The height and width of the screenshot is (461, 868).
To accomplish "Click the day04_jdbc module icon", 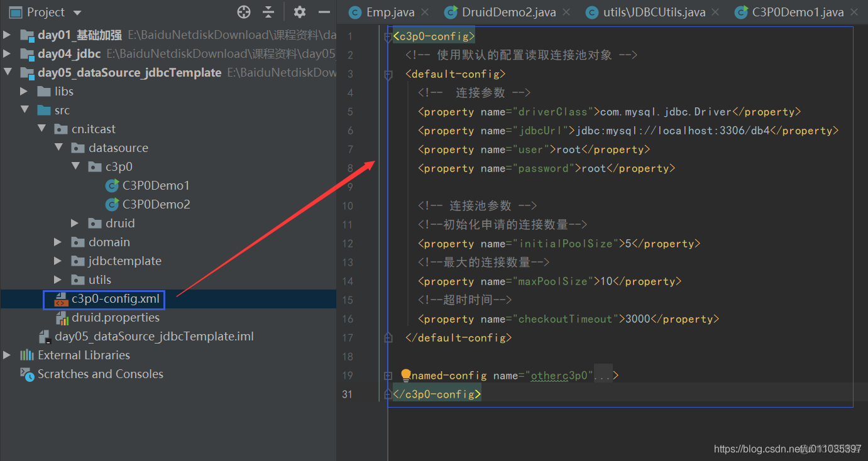I will [x=27, y=54].
